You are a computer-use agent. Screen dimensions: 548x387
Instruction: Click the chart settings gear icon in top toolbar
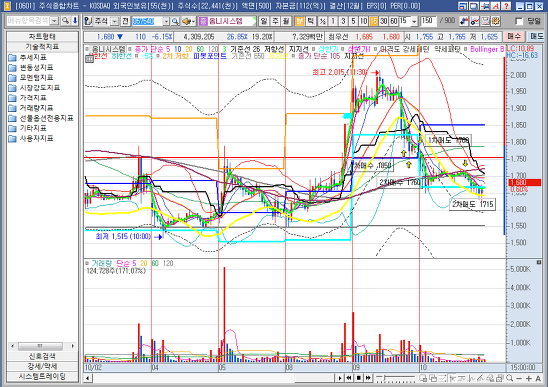[x=496, y=21]
